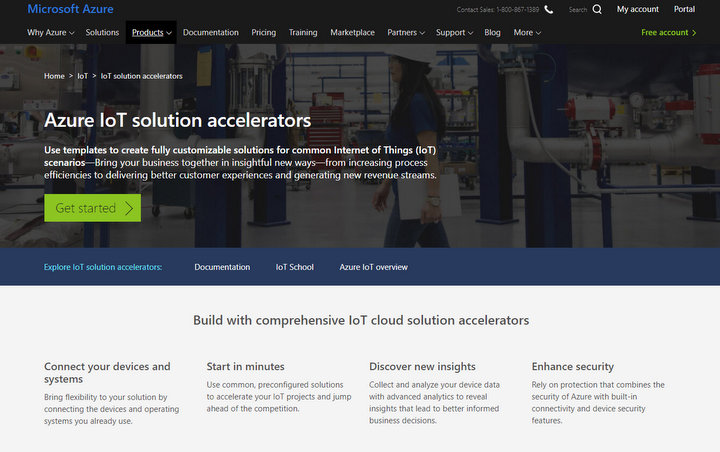Screen dimensions: 720x452
Task: Click the green Get started button
Action: coord(92,208)
